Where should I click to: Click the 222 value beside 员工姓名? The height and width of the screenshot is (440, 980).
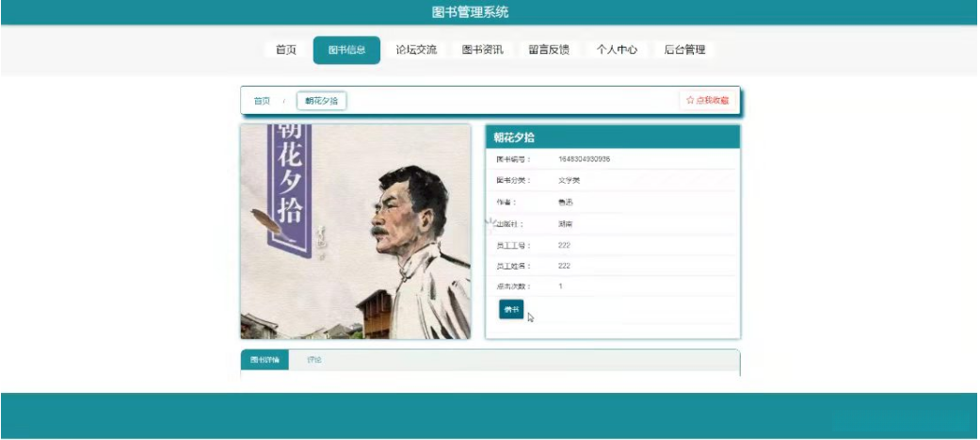click(x=564, y=266)
